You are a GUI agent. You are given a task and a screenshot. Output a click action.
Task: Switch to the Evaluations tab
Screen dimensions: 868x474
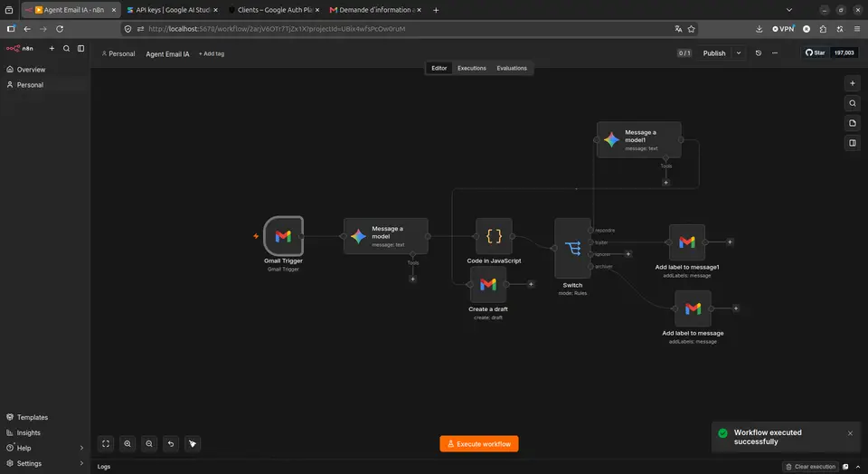coord(512,68)
